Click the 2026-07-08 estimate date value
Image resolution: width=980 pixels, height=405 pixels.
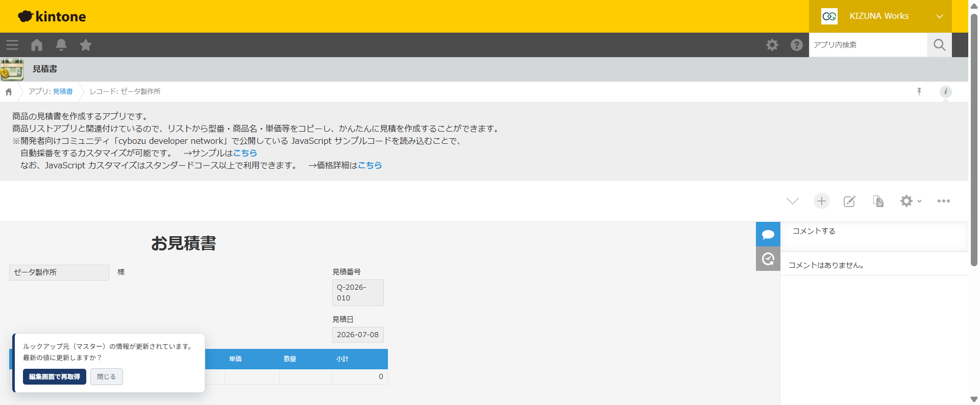click(x=358, y=335)
